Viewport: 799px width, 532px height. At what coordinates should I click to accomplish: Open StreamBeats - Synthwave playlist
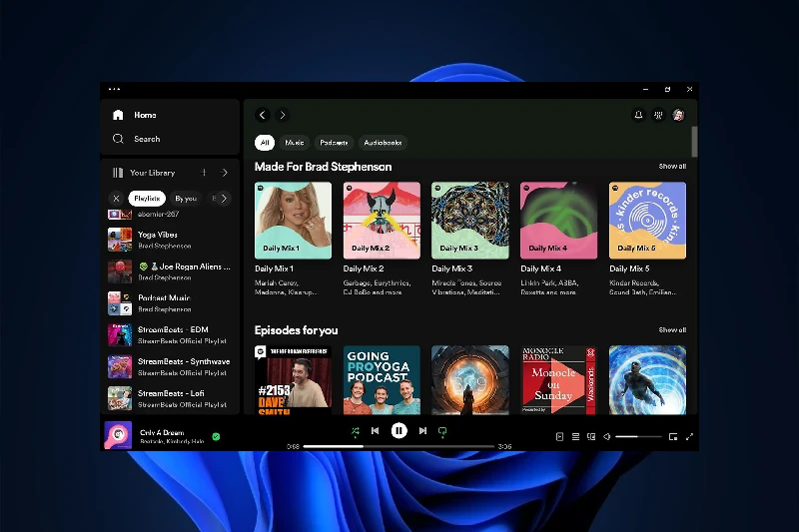(170, 367)
